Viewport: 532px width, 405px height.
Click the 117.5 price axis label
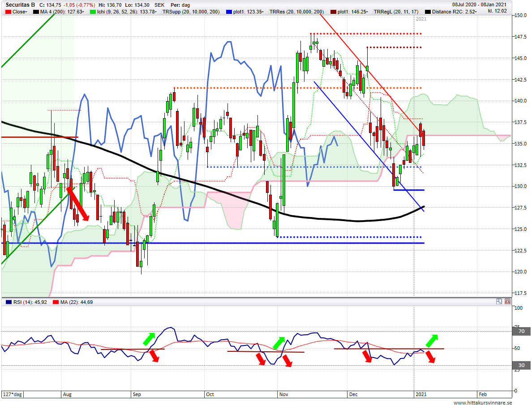click(520, 293)
